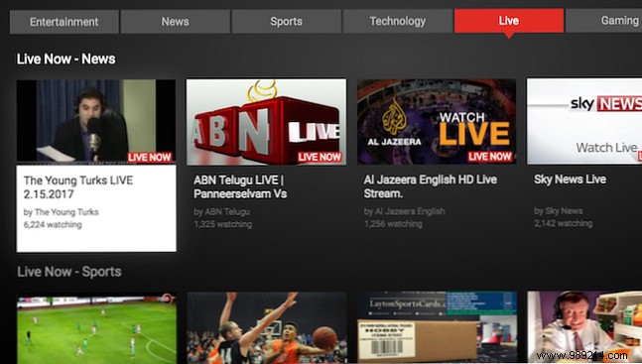Open the soccer match live thumbnail
The width and height of the screenshot is (642, 364).
coord(96,328)
